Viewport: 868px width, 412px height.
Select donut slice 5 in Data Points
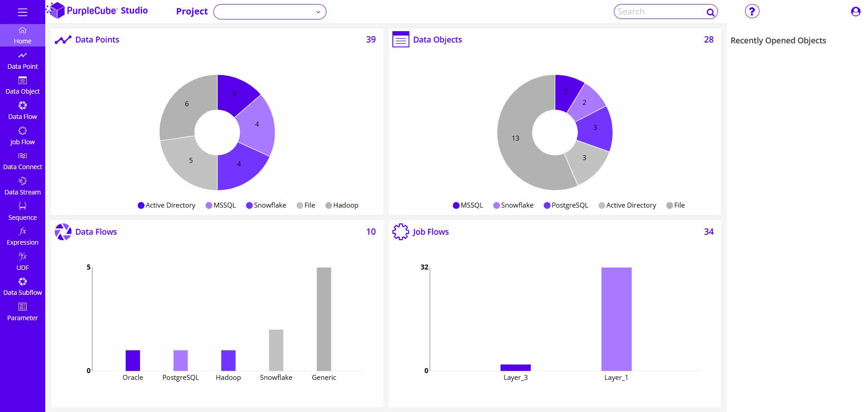pyautogui.click(x=190, y=161)
